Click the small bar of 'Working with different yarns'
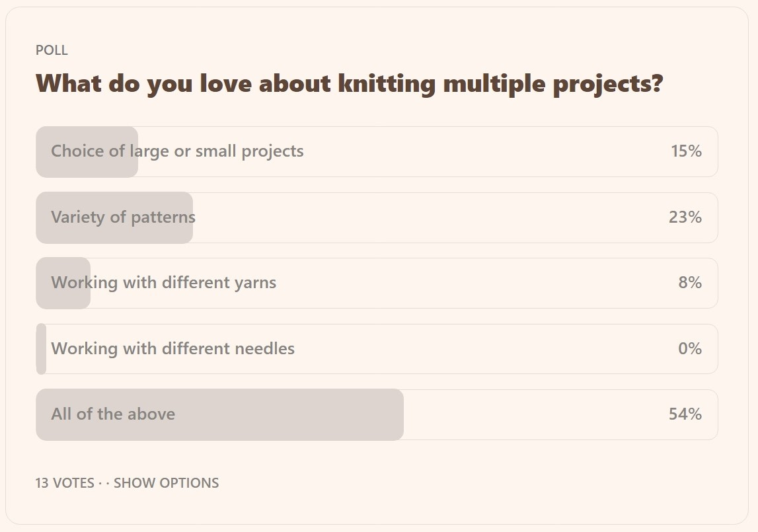This screenshot has height=532, width=758. point(63,283)
